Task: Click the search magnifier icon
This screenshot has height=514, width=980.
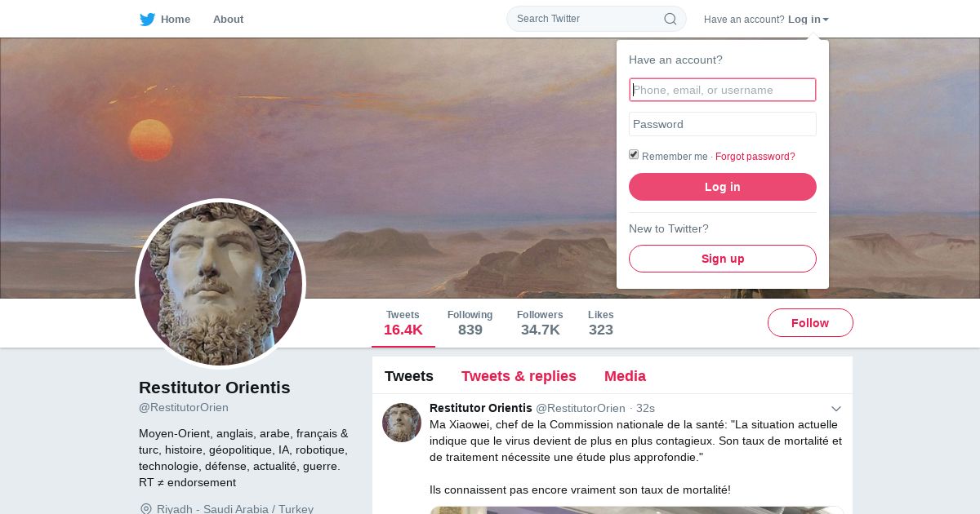Action: tap(670, 19)
